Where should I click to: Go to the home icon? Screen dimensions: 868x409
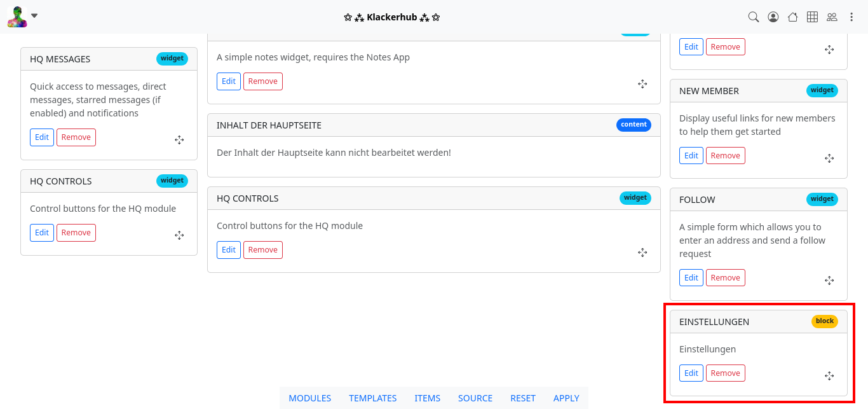pos(792,17)
